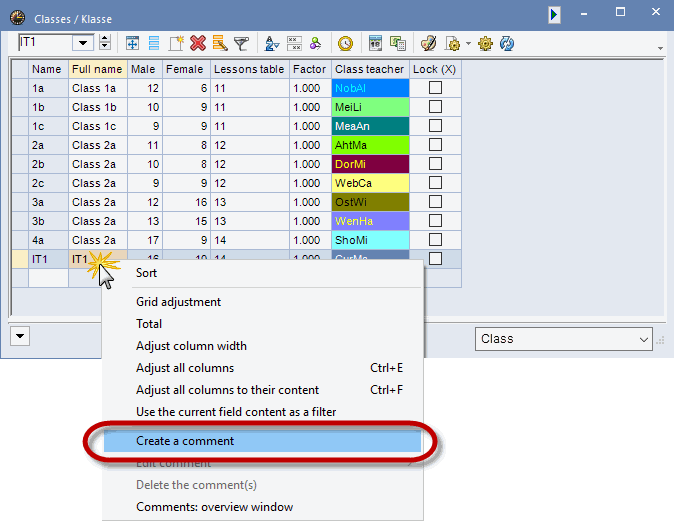The height and width of the screenshot is (521, 674).
Task: Click the red X delete icon
Action: 198,43
